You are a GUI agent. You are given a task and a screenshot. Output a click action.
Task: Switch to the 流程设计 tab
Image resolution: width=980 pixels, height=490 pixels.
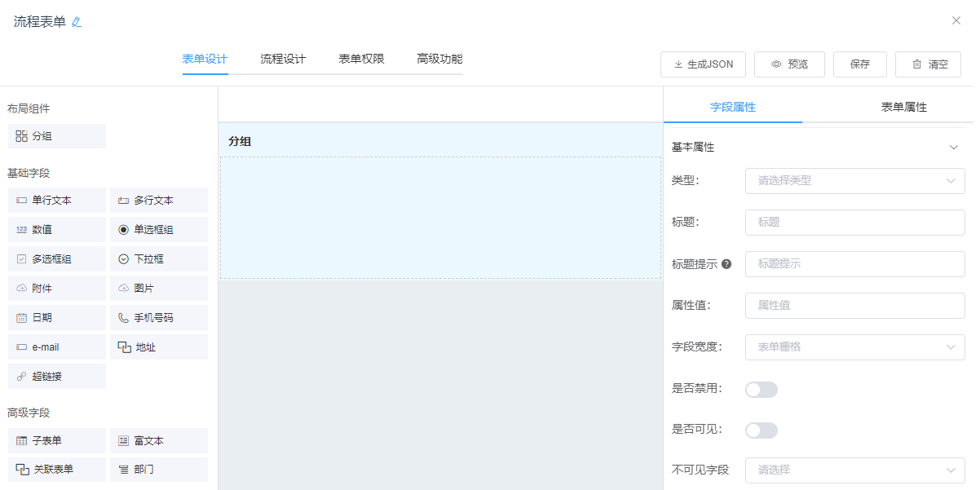283,60
